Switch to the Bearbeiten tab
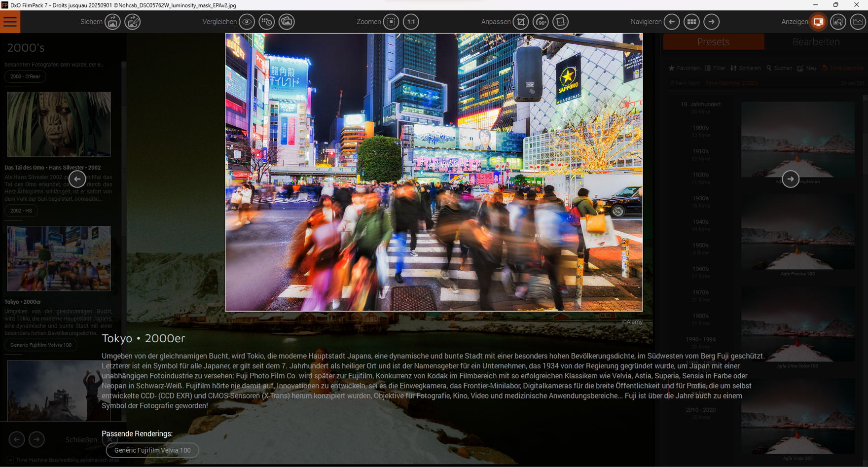 (x=816, y=42)
